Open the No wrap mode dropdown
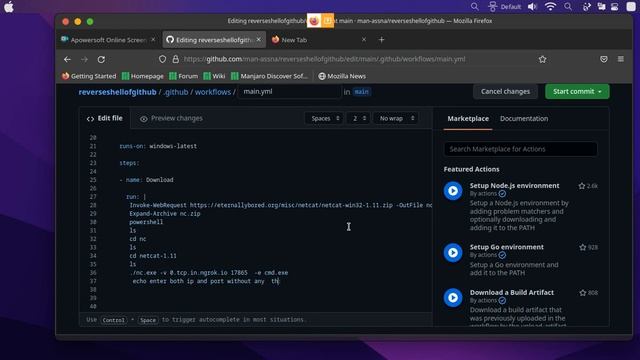 396,118
